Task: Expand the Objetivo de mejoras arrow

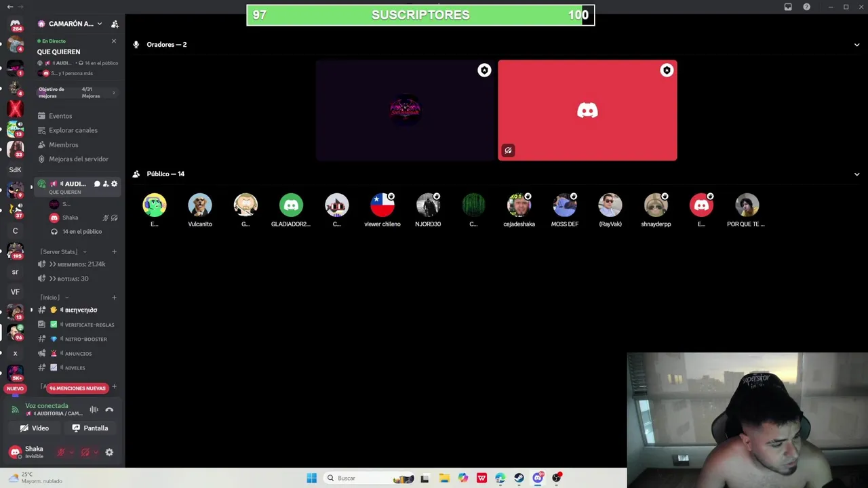Action: click(x=113, y=93)
